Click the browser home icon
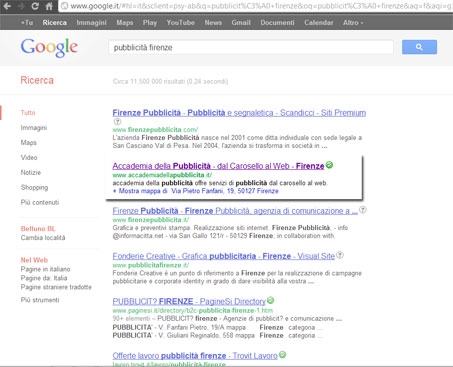Image resolution: width=453 pixels, height=367 pixels. pos(49,6)
